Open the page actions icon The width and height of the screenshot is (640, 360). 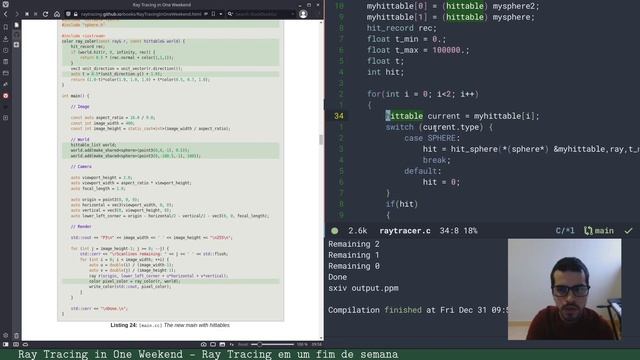pos(231,344)
